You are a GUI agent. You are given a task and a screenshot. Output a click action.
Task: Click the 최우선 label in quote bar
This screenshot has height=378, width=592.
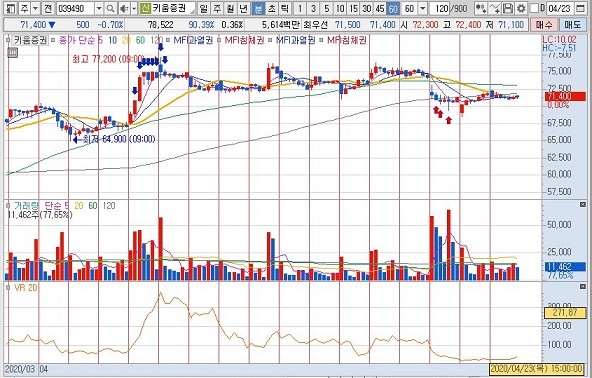(x=316, y=25)
